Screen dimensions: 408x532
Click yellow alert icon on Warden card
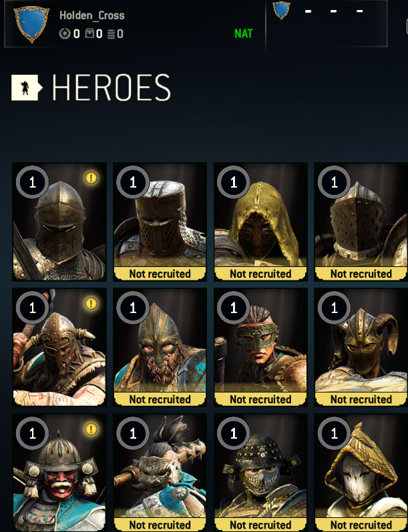click(91, 178)
